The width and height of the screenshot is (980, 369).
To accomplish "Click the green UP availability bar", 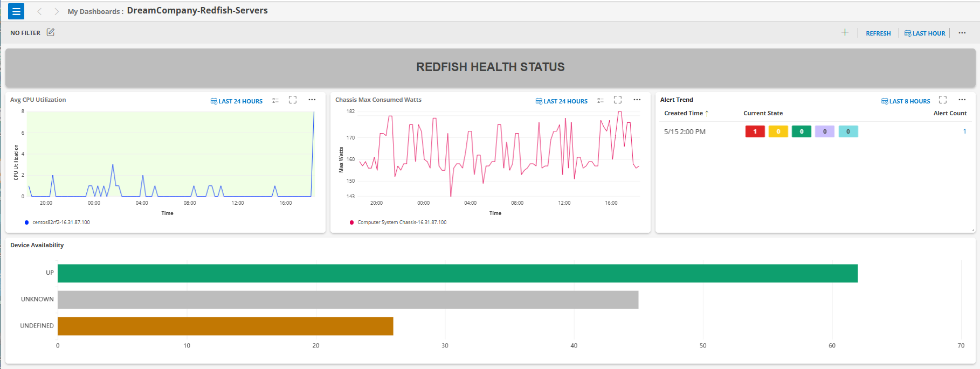I will [458, 273].
